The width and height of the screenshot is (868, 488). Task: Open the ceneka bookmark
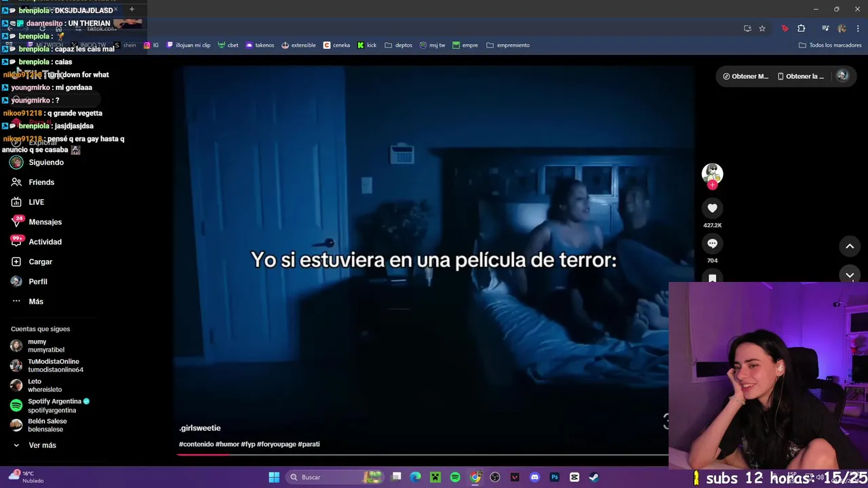(x=337, y=45)
